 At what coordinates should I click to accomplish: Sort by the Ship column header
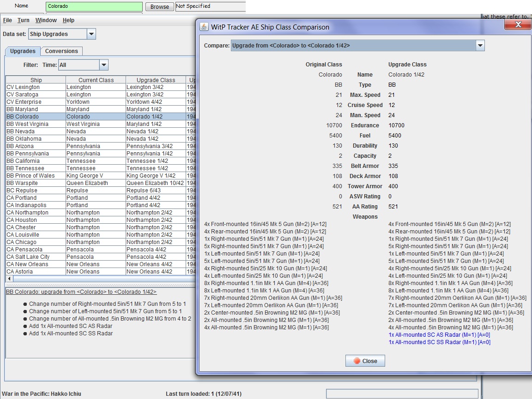click(x=36, y=80)
